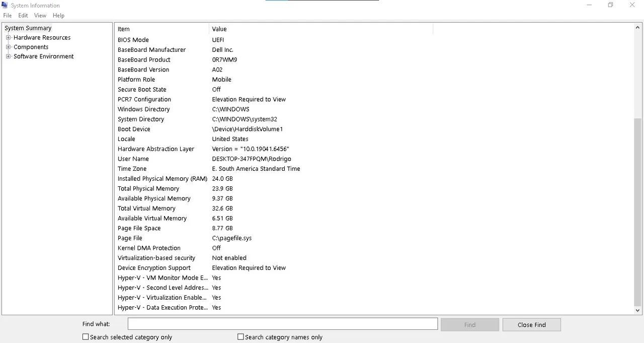644x343 pixels.
Task: Click the vertical scrollbar thumb
Action: point(637,212)
